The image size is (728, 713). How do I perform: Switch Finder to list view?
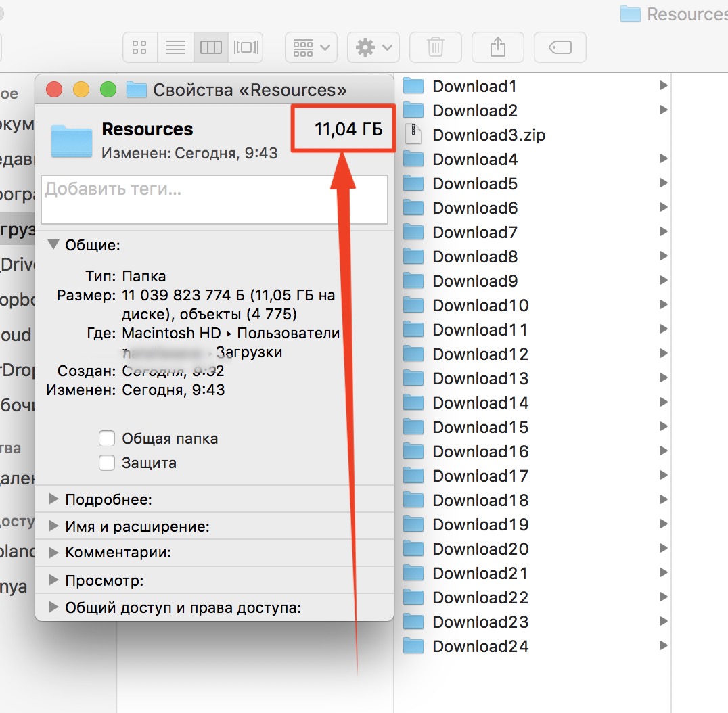pyautogui.click(x=175, y=47)
